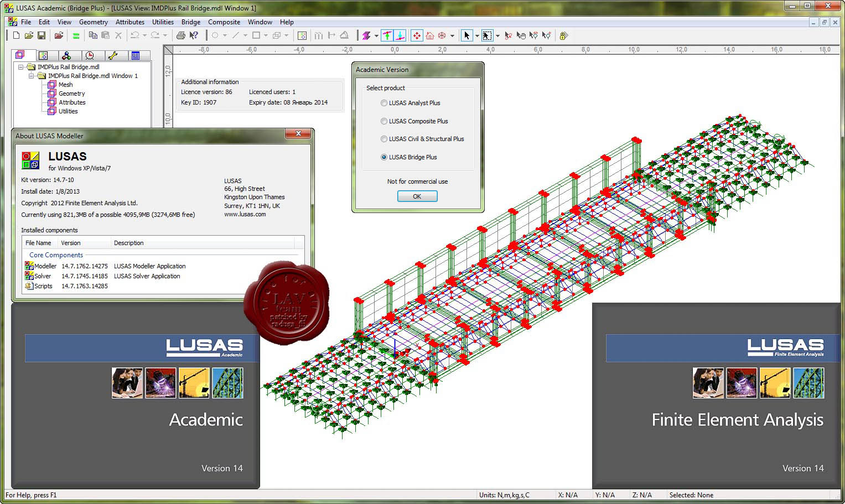The width and height of the screenshot is (845, 504).
Task: Select the new Surface square tool
Action: [256, 35]
